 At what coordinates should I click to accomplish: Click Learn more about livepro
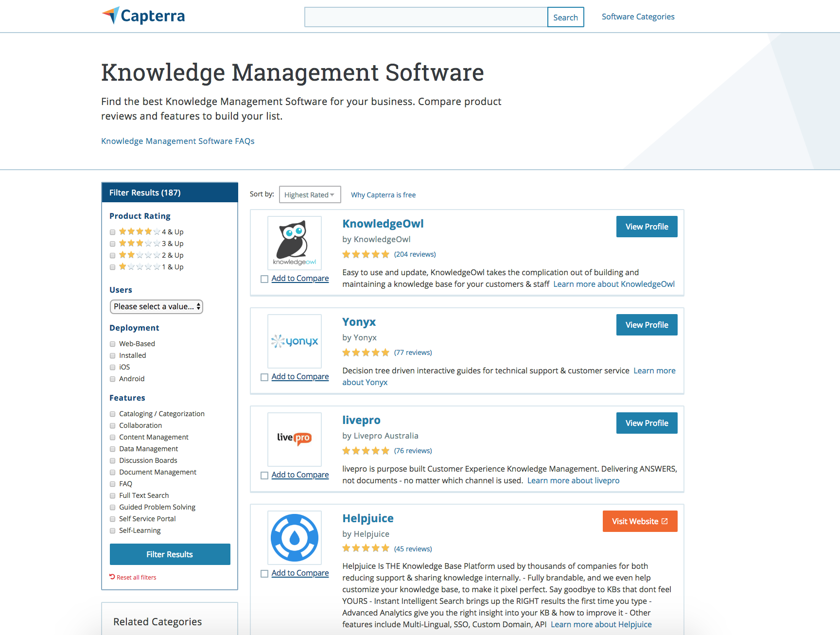click(574, 480)
